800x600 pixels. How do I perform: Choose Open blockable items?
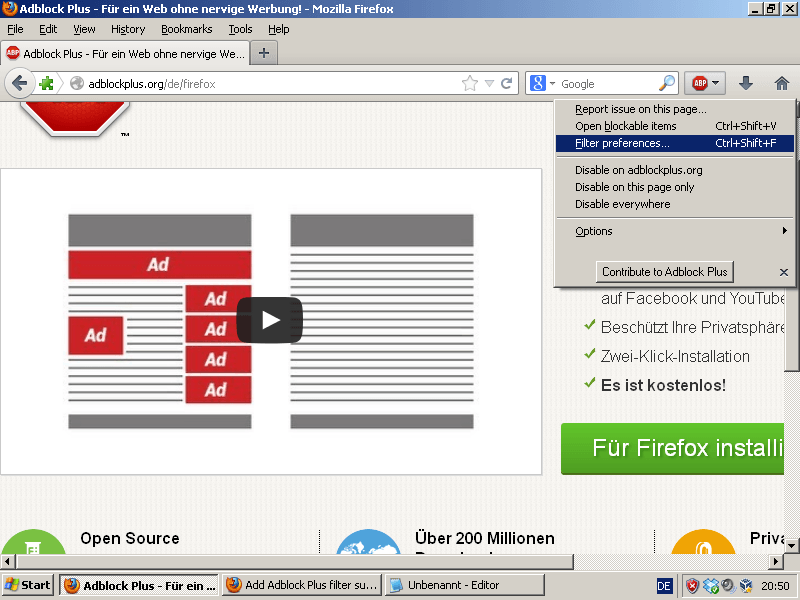pos(674,126)
